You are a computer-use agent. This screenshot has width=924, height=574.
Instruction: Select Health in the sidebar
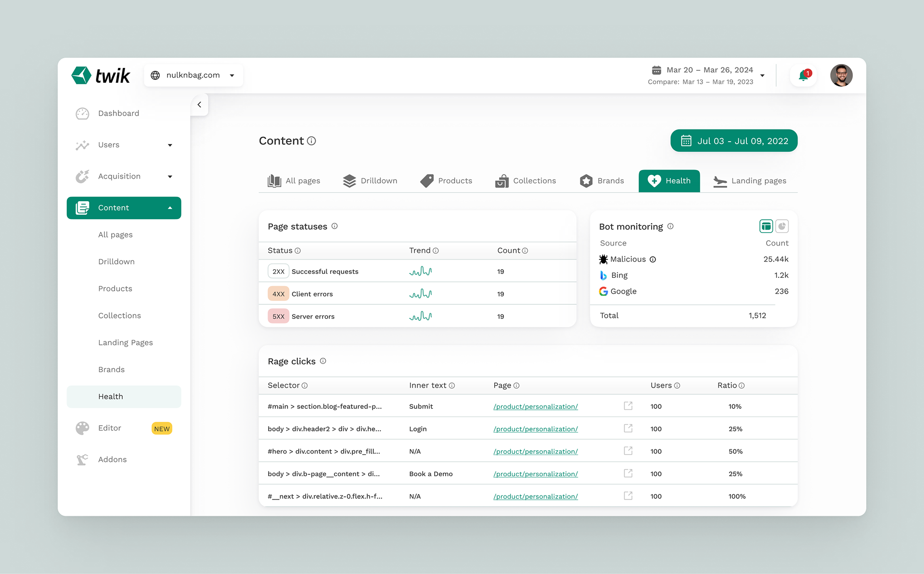point(124,397)
